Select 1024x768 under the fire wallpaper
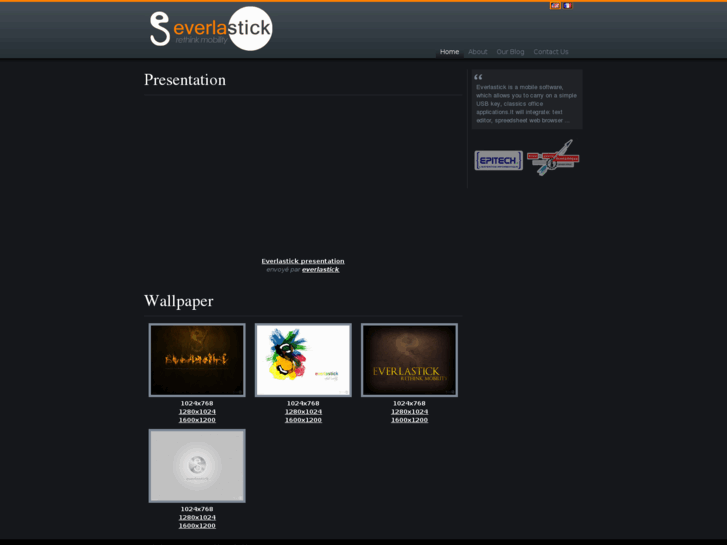 pos(197,404)
